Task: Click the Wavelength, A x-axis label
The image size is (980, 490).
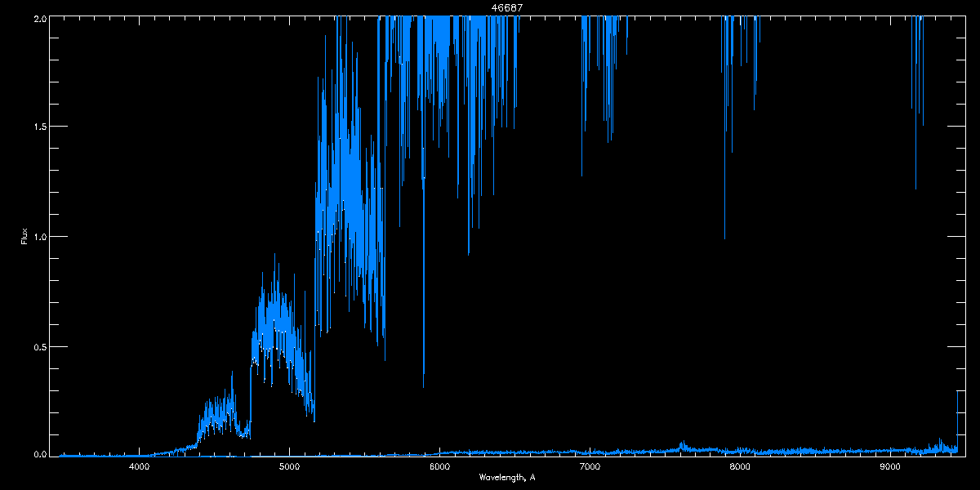Action: point(506,477)
